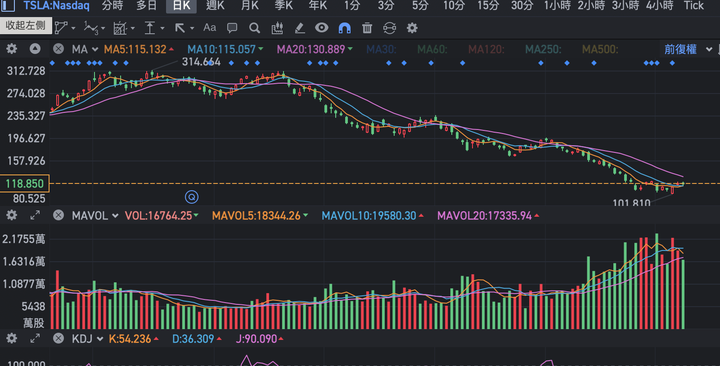Add a comment bubble note
Image resolution: width=720 pixels, height=366 pixels.
click(232, 28)
